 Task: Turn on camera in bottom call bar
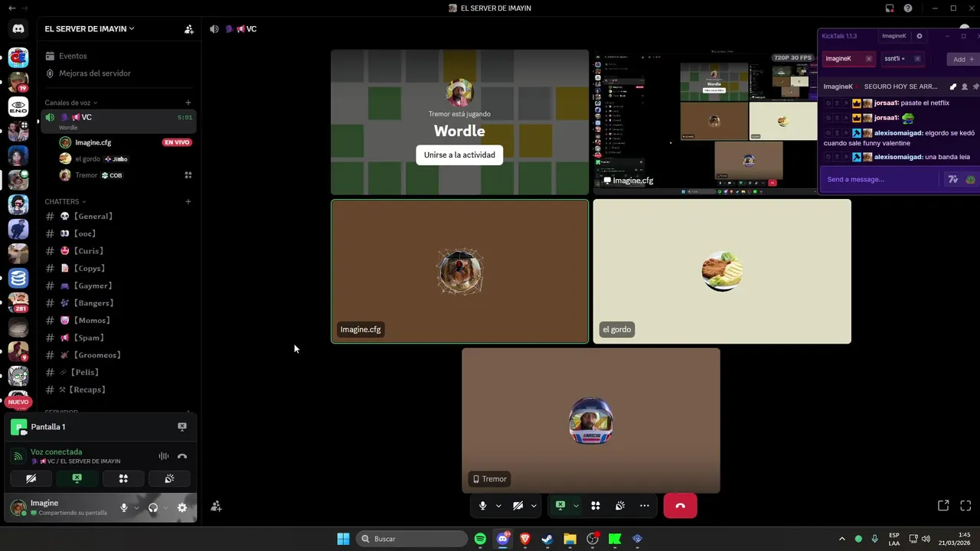click(x=518, y=506)
